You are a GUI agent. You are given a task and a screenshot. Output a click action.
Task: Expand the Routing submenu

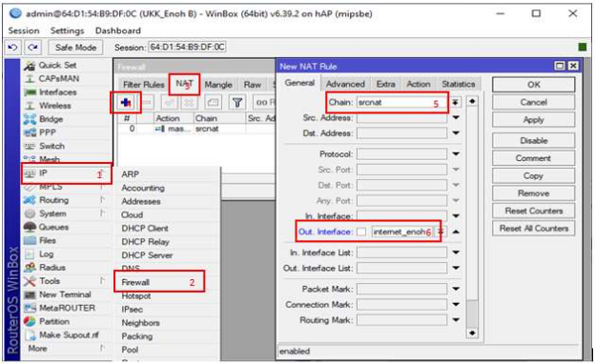[x=102, y=200]
